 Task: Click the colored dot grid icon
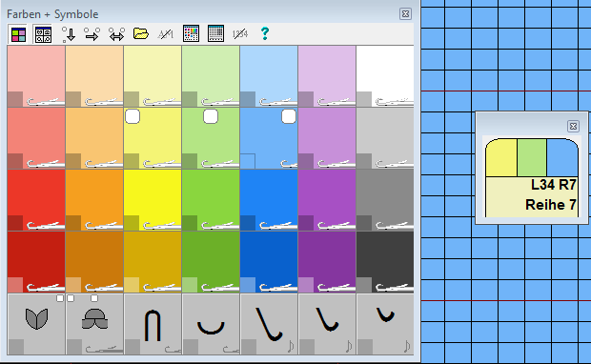(x=191, y=33)
